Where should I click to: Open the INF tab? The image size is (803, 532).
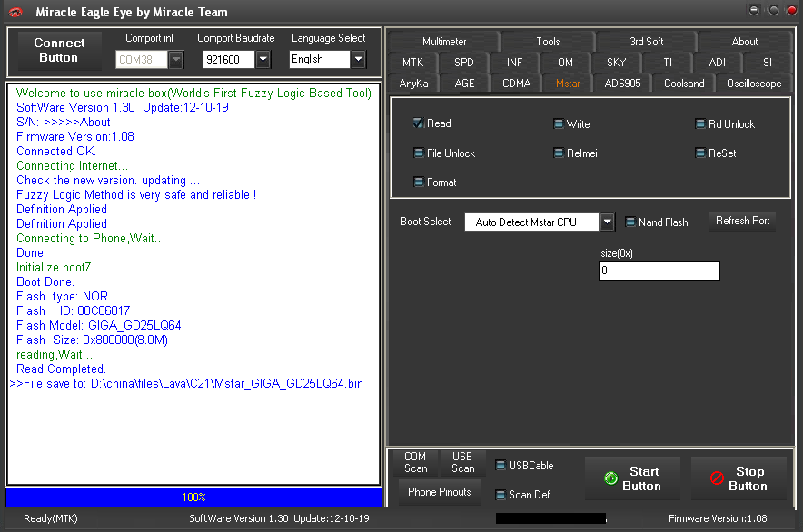(515, 63)
